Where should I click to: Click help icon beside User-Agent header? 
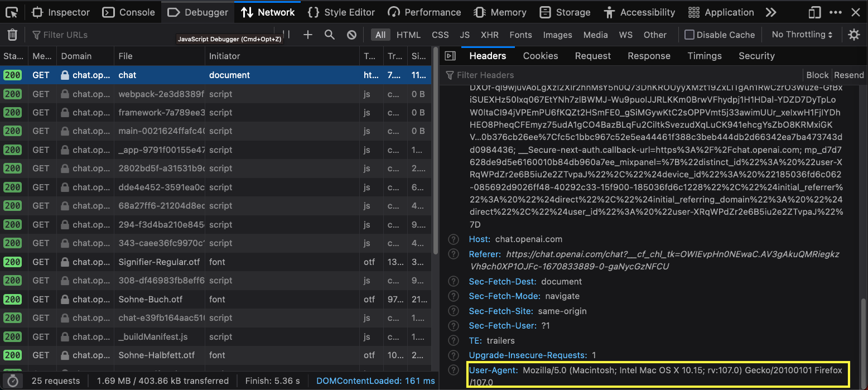pyautogui.click(x=454, y=370)
